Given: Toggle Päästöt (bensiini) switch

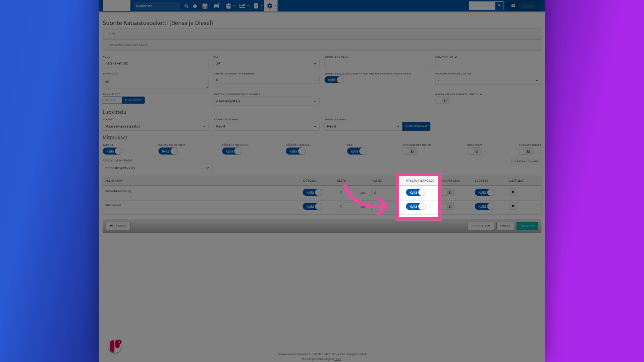Looking at the screenshot, I should coord(232,151).
